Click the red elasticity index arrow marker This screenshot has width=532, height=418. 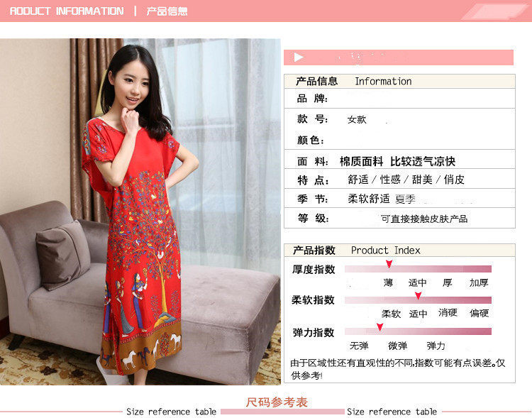[x=380, y=327]
